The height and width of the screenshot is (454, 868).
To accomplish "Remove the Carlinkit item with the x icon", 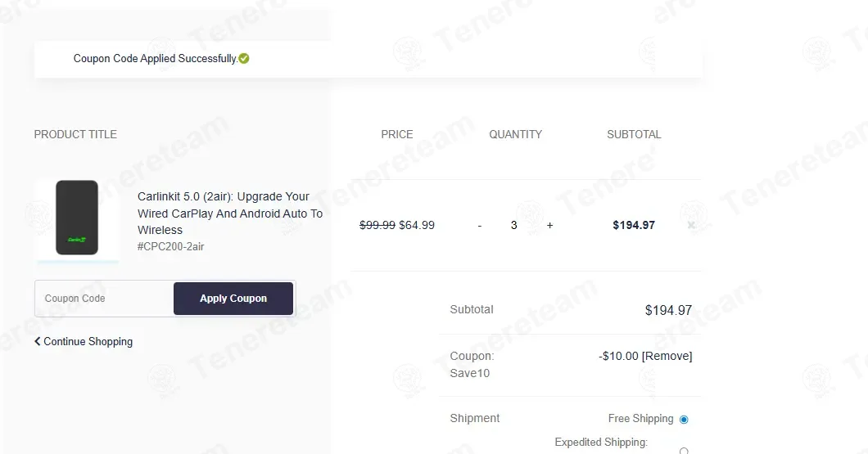I will [691, 225].
